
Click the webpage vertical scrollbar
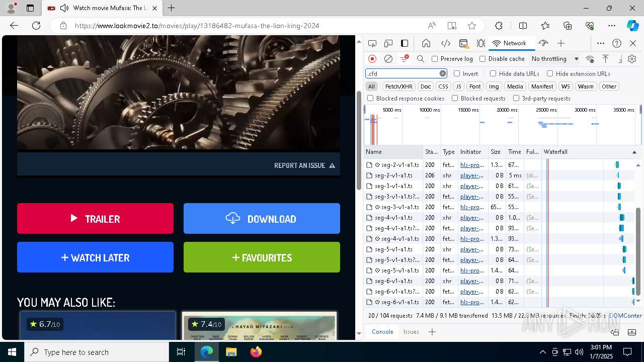coord(359,141)
